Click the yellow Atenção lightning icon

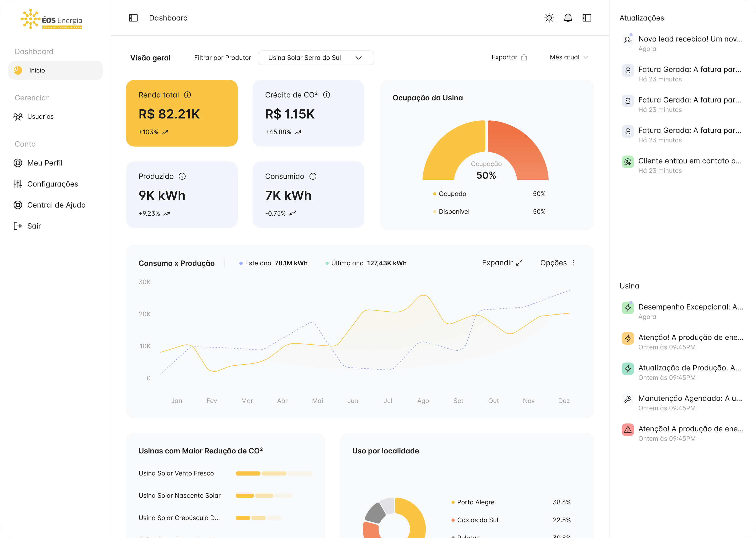[x=628, y=338]
